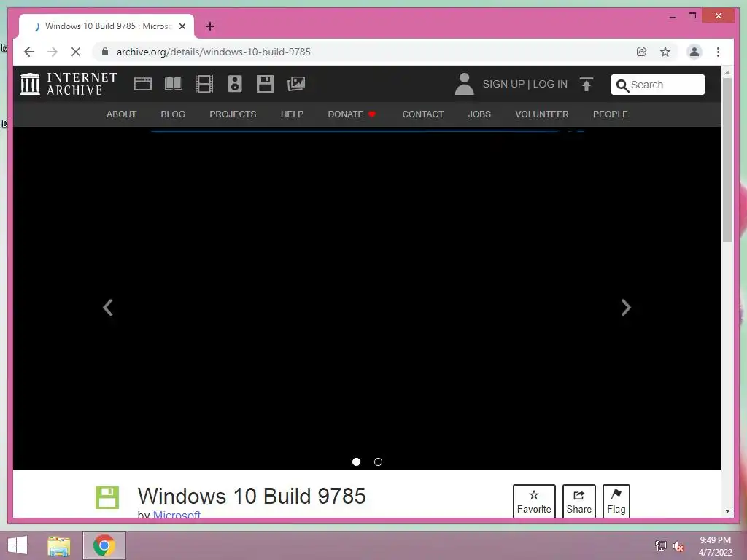View site security lock info

click(x=105, y=52)
